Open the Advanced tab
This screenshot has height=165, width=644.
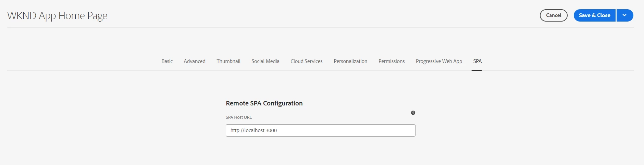[195, 61]
